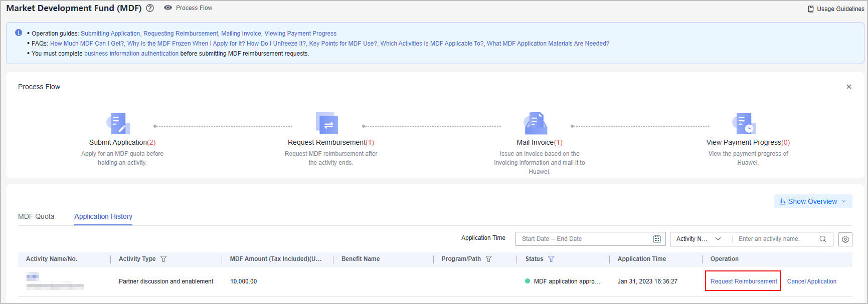Open the Activity N... search type dropdown
Image resolution: width=868 pixels, height=304 pixels.
699,239
